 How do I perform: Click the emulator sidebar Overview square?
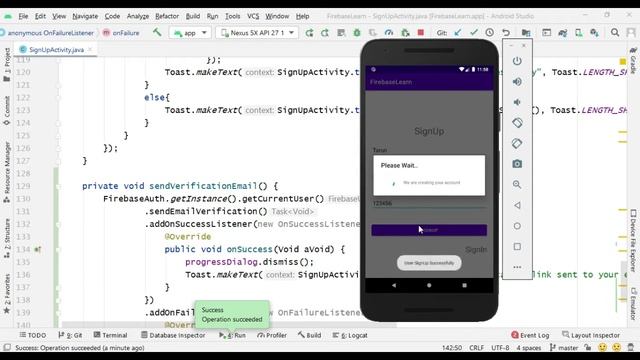coord(517,247)
